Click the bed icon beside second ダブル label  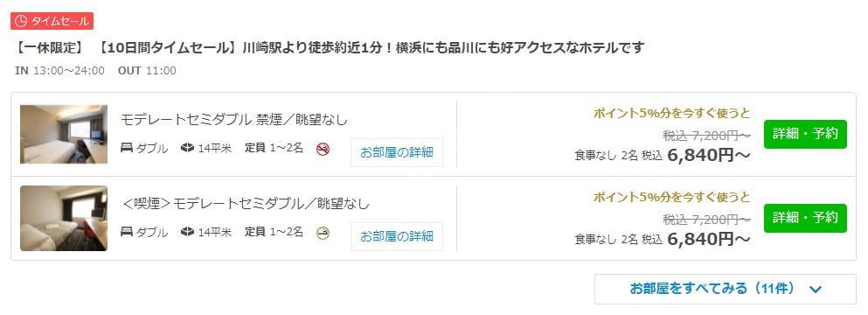point(126,233)
